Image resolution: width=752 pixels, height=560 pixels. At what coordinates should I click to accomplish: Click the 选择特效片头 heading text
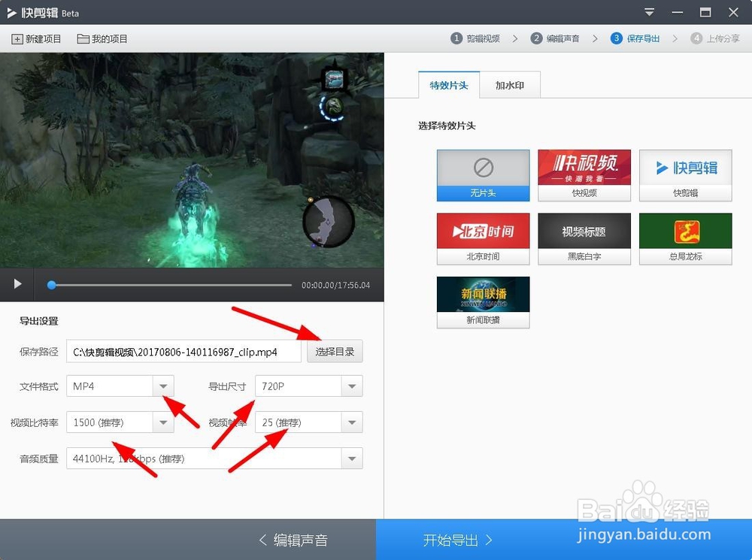point(447,126)
